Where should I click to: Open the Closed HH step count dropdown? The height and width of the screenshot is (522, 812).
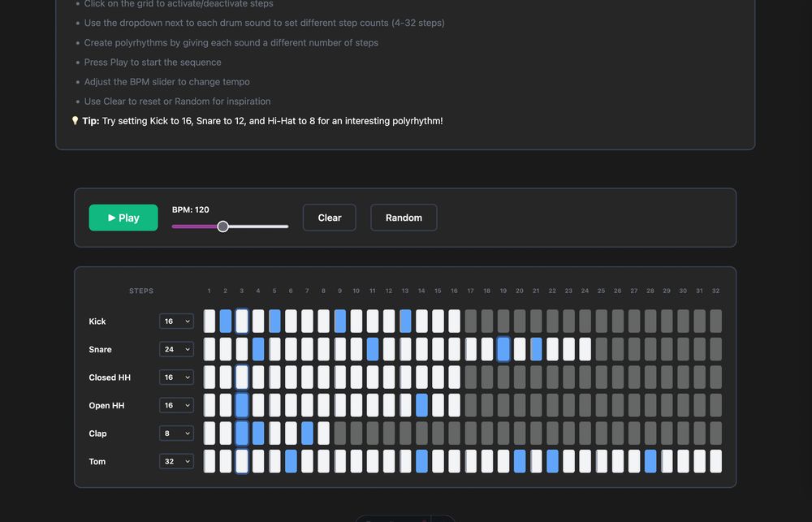pos(176,377)
